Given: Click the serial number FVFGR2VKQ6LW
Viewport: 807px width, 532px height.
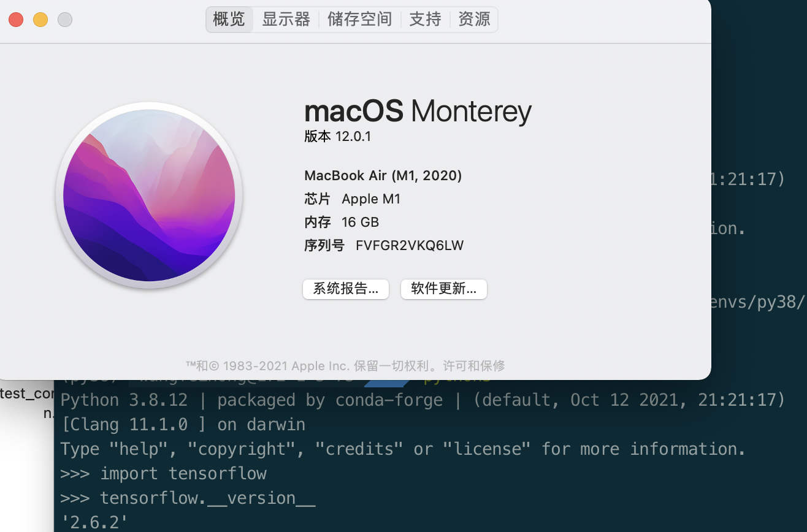Looking at the screenshot, I should 410,245.
